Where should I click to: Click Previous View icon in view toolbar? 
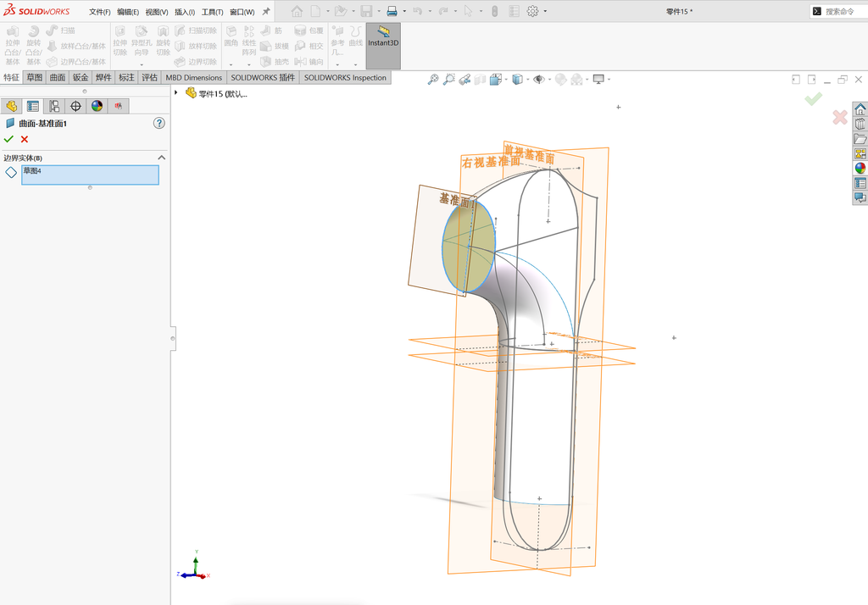(x=465, y=80)
